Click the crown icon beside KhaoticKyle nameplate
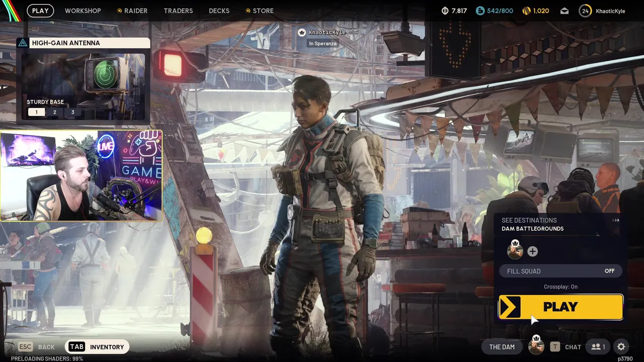 (x=302, y=33)
